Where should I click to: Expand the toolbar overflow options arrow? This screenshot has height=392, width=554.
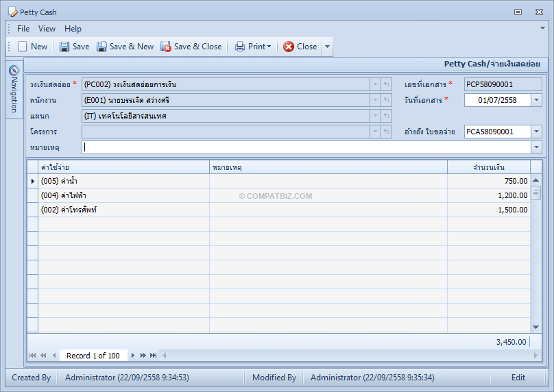coord(327,47)
